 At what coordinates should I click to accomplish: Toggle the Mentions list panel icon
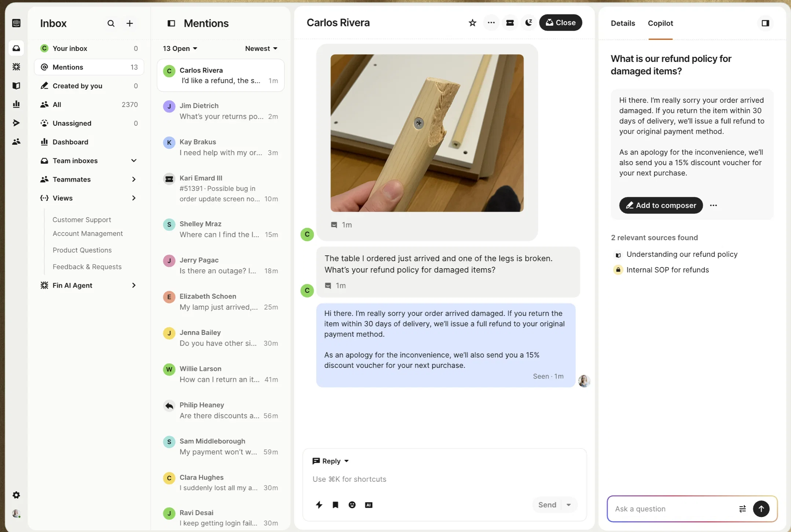click(171, 23)
